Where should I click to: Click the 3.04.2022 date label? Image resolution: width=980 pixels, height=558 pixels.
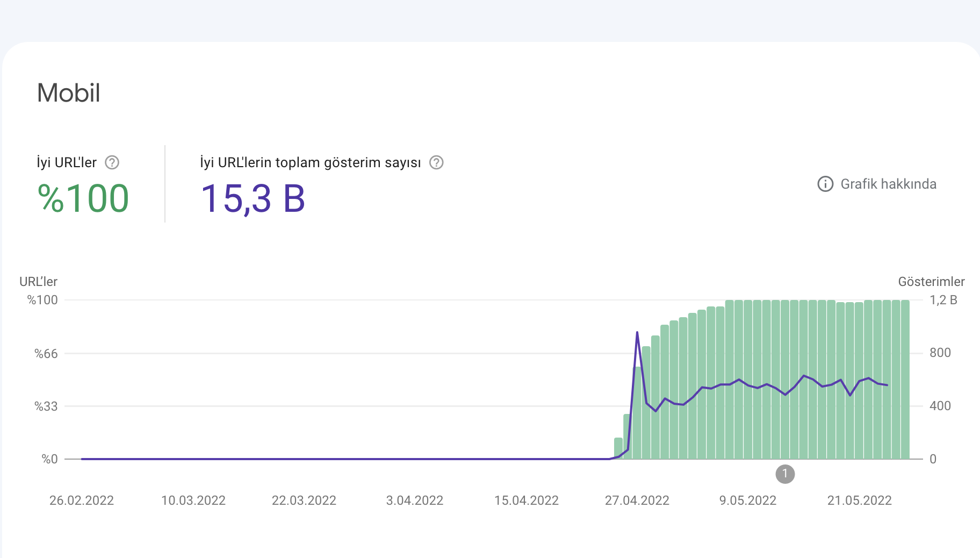pyautogui.click(x=415, y=500)
